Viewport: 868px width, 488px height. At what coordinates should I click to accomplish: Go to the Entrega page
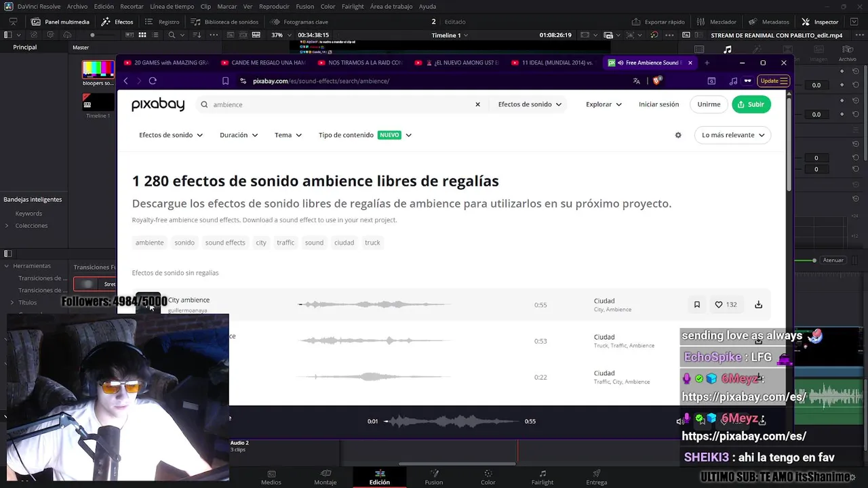pyautogui.click(x=597, y=478)
